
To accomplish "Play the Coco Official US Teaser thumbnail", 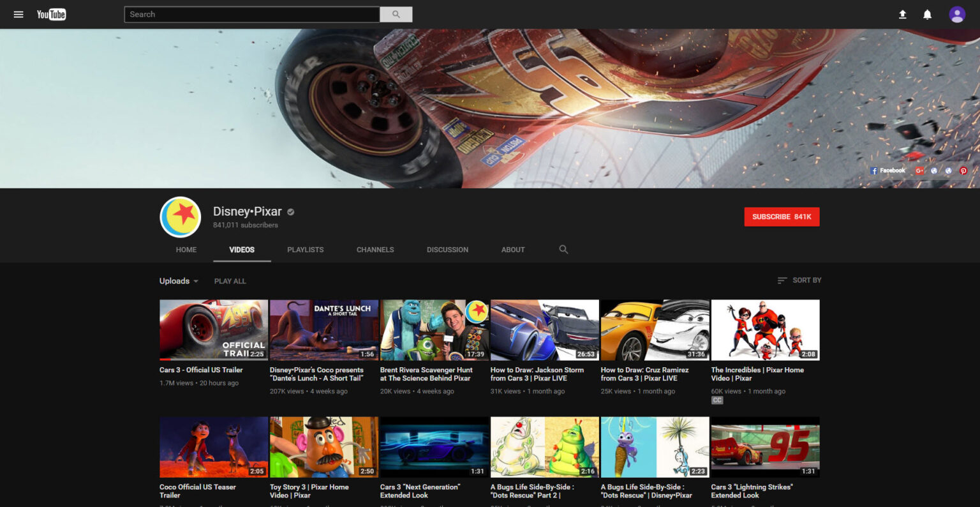I will [x=214, y=447].
